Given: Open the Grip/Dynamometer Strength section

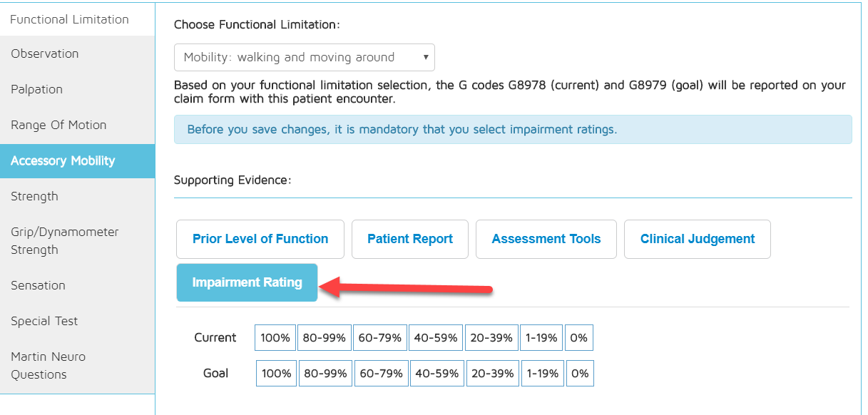Looking at the screenshot, I should click(x=65, y=240).
